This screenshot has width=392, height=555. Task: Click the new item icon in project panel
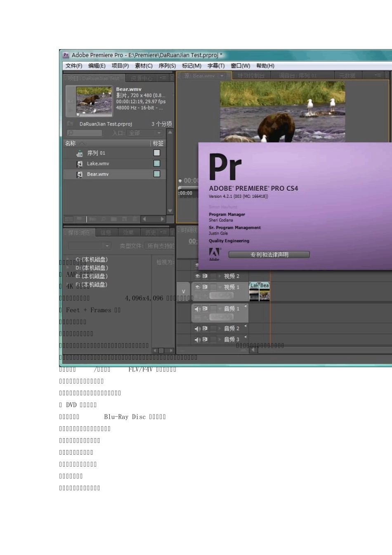point(124,219)
